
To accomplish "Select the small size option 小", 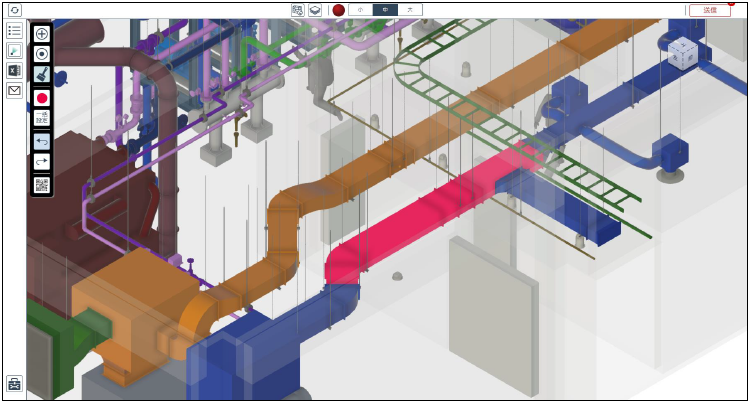I will click(x=361, y=10).
